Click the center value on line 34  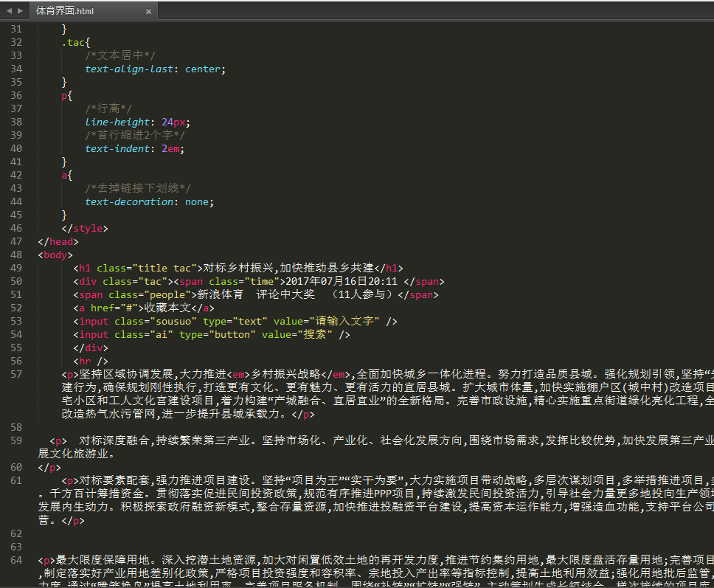coord(203,69)
